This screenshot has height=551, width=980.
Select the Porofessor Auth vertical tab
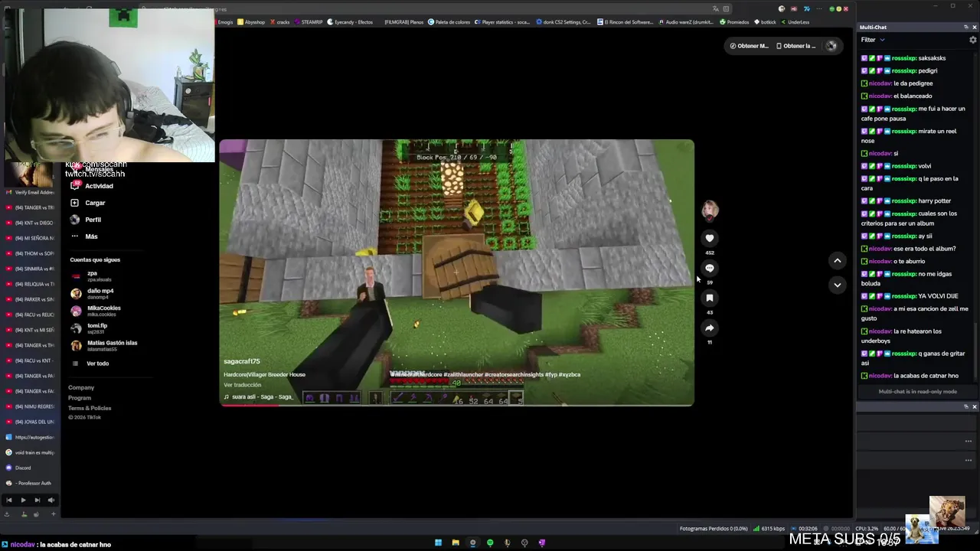(31, 483)
